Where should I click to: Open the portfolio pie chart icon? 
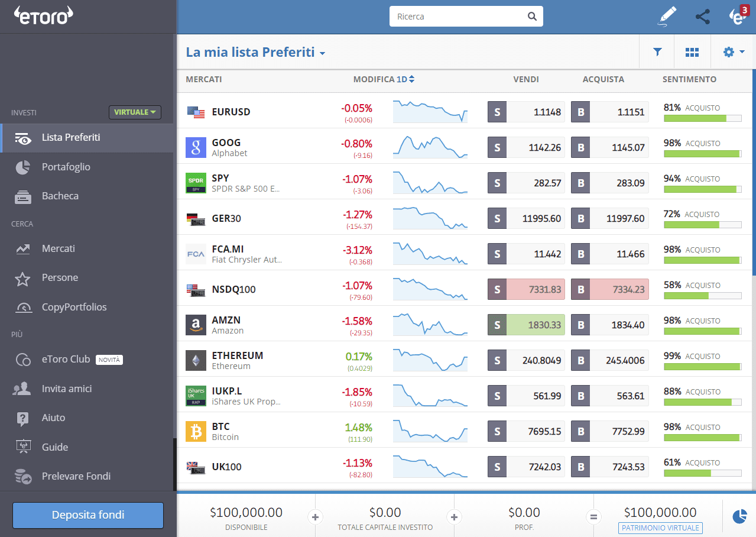[x=739, y=516]
